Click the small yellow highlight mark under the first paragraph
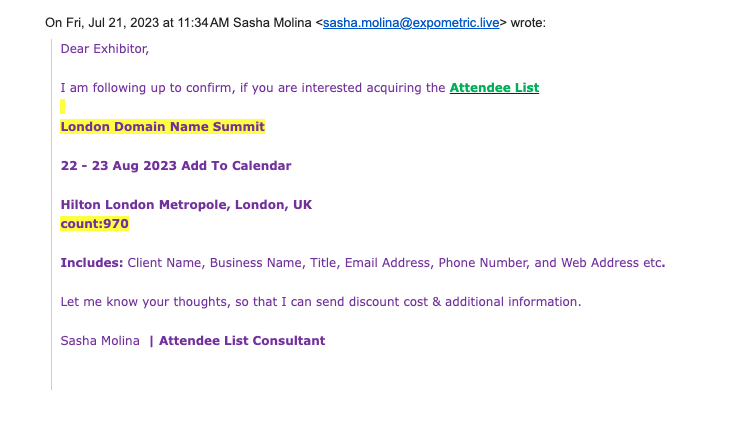The image size is (750, 426). 63,107
